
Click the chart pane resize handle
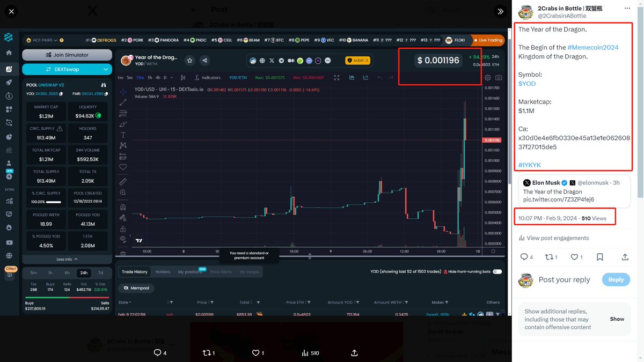click(310, 256)
